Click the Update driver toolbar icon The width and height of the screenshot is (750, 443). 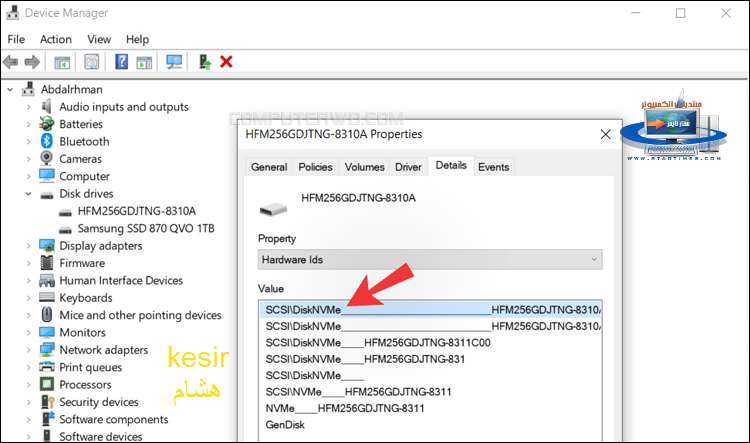[x=205, y=62]
